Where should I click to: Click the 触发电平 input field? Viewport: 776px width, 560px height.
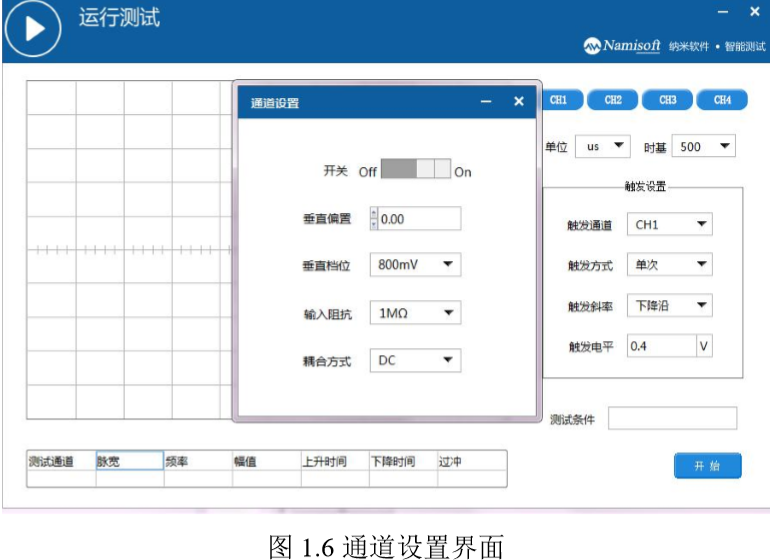coord(661,346)
